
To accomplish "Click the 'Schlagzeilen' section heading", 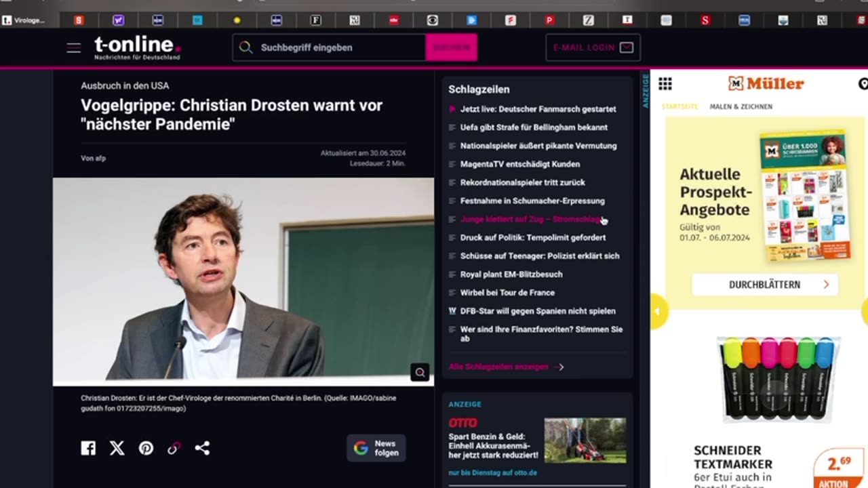I will tap(479, 89).
